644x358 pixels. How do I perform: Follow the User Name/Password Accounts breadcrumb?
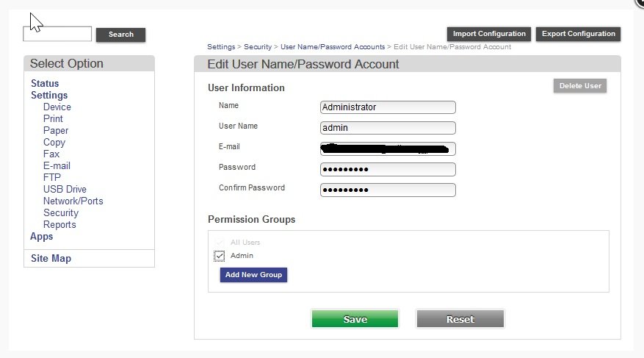coord(332,47)
